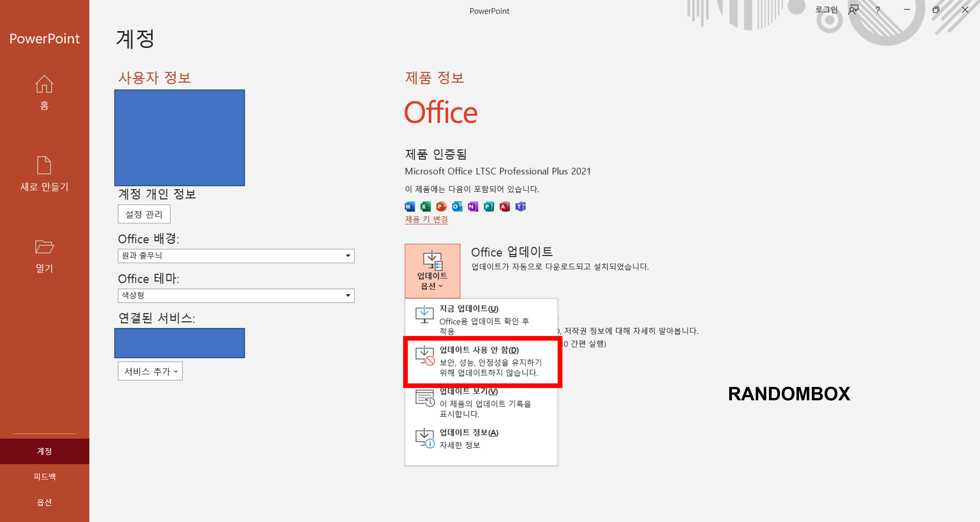The image size is (980, 522).
Task: Click the 설정 관리 button
Action: point(144,214)
